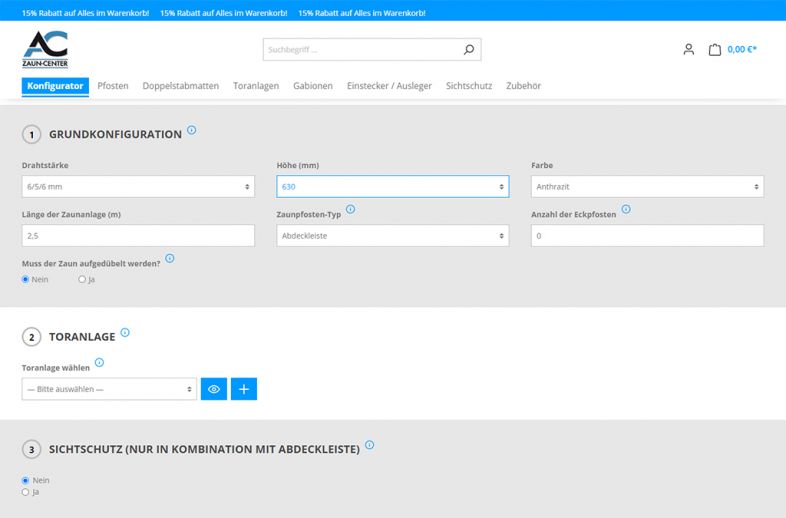Viewport: 786px width, 518px height.
Task: Open the Höhe (mm) dropdown
Action: [x=392, y=187]
